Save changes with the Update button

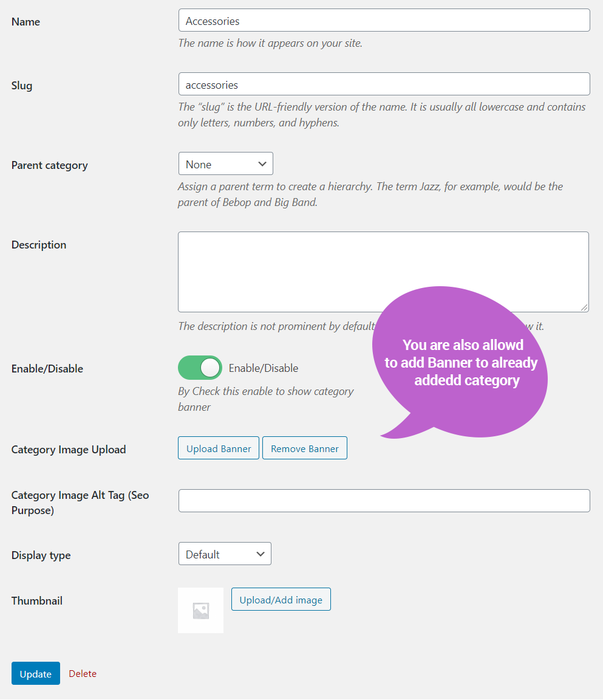(35, 674)
